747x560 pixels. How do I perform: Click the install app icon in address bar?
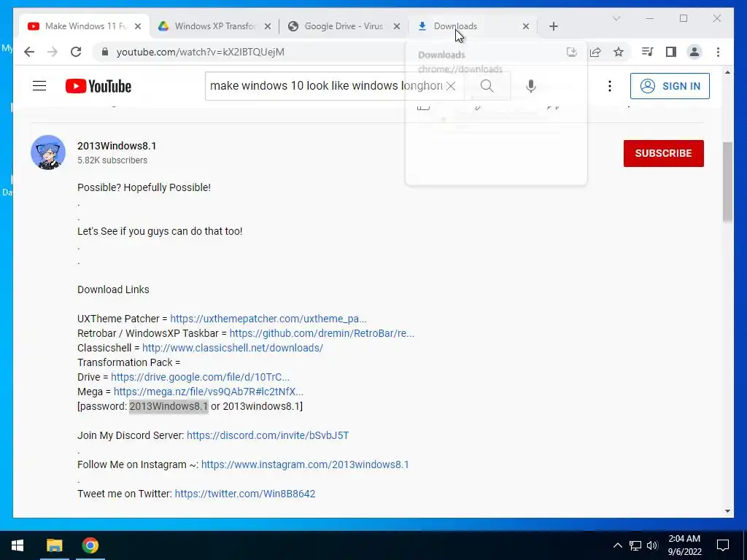[572, 52]
